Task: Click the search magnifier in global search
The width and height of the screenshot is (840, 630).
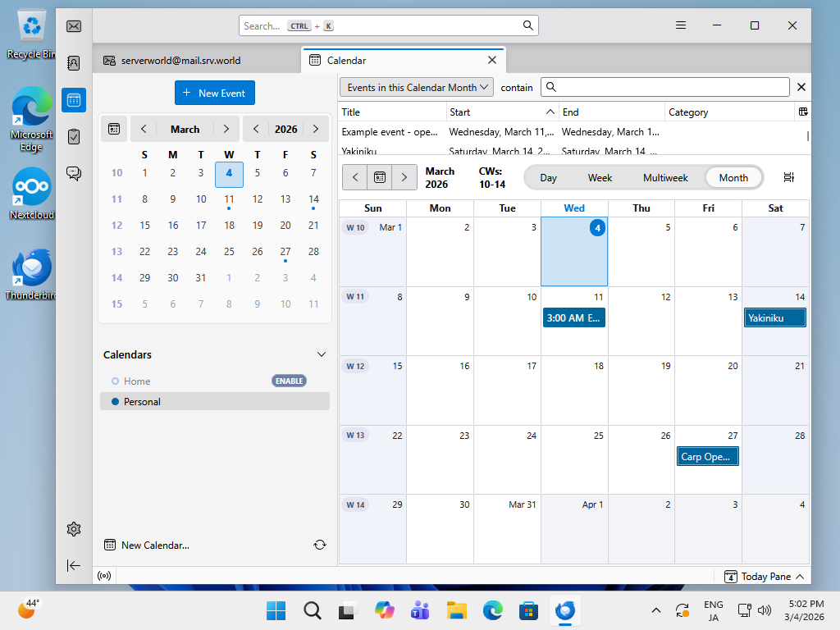Action: [x=527, y=25]
